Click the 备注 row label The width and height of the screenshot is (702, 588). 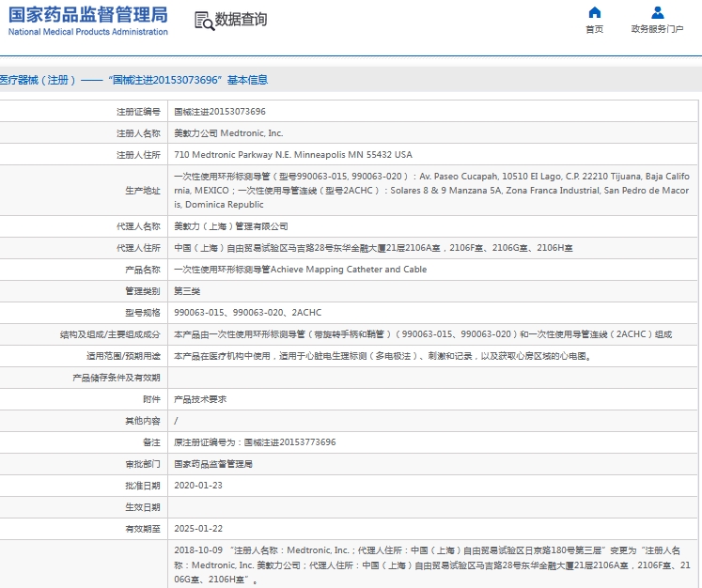151,442
